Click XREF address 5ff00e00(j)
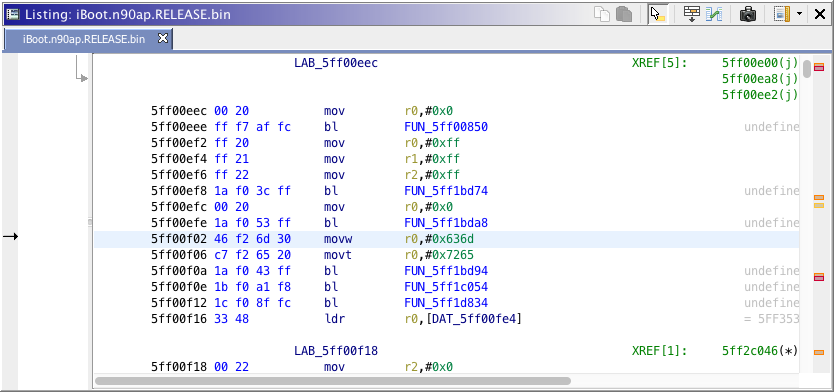 point(760,63)
